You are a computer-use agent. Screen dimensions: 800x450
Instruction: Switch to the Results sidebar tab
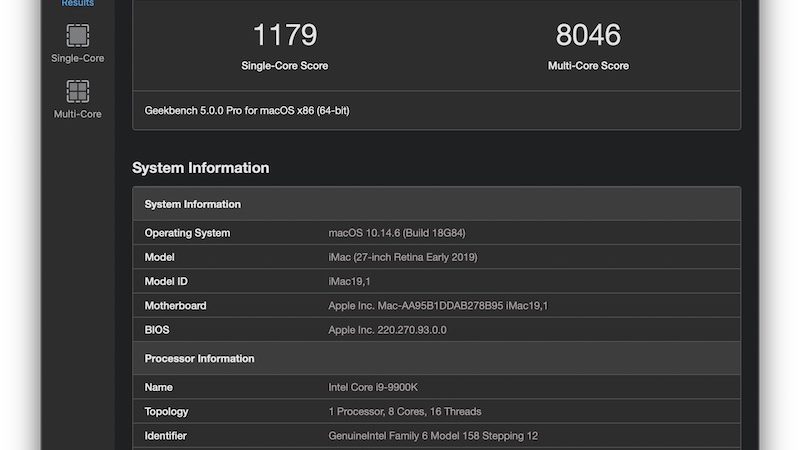pyautogui.click(x=78, y=4)
